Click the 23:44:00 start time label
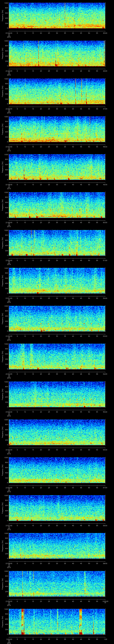114x644 pixels. [9, 33]
